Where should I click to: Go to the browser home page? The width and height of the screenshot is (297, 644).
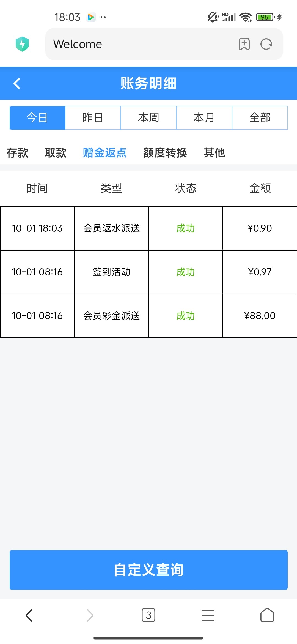(x=267, y=615)
